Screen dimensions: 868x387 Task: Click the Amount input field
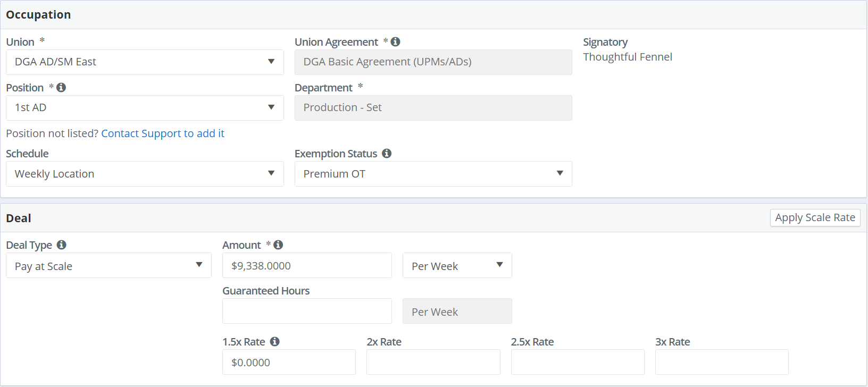[307, 265]
